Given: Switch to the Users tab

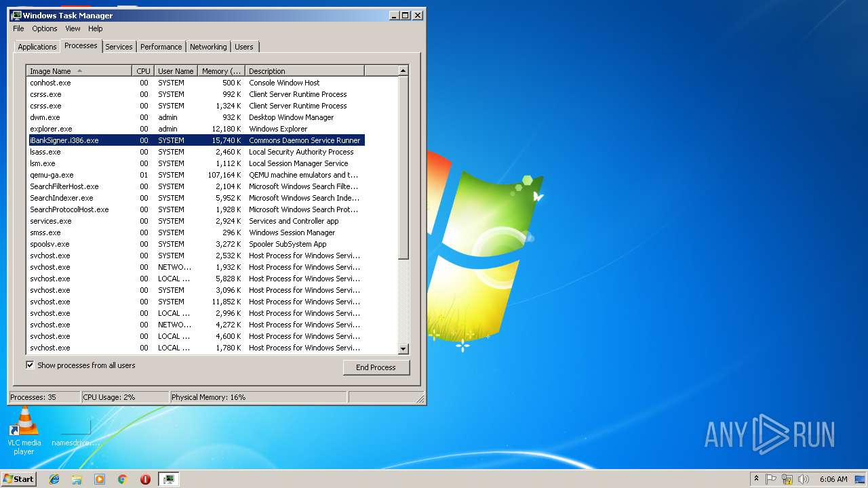Looking at the screenshot, I should (244, 47).
